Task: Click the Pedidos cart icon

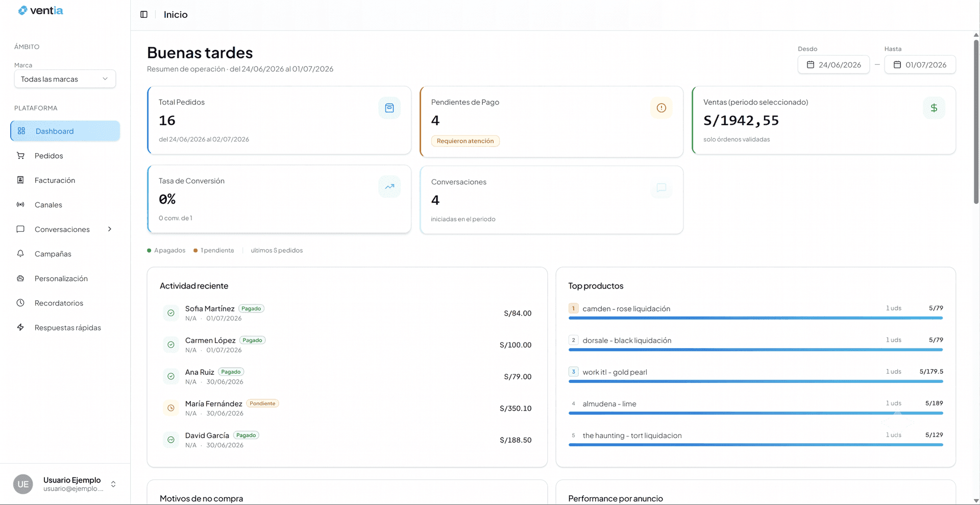Action: [x=20, y=156]
